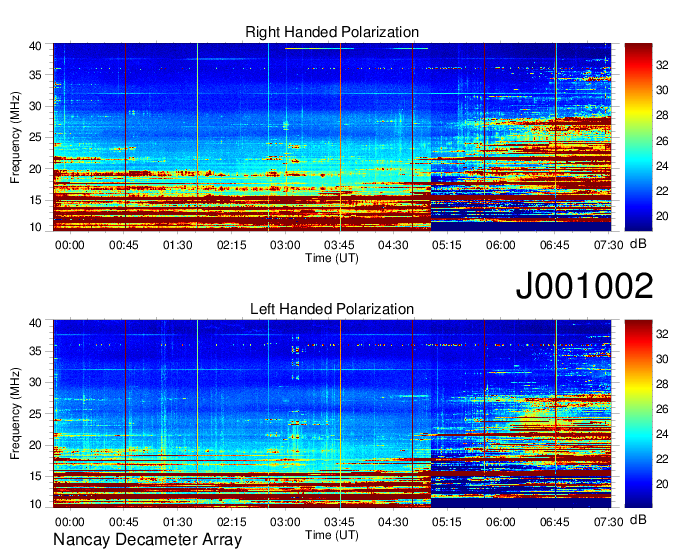Screen dimensions: 680x552
Task: Click the 30 MHz tick on the right-handed plot
Action: (x=35, y=106)
